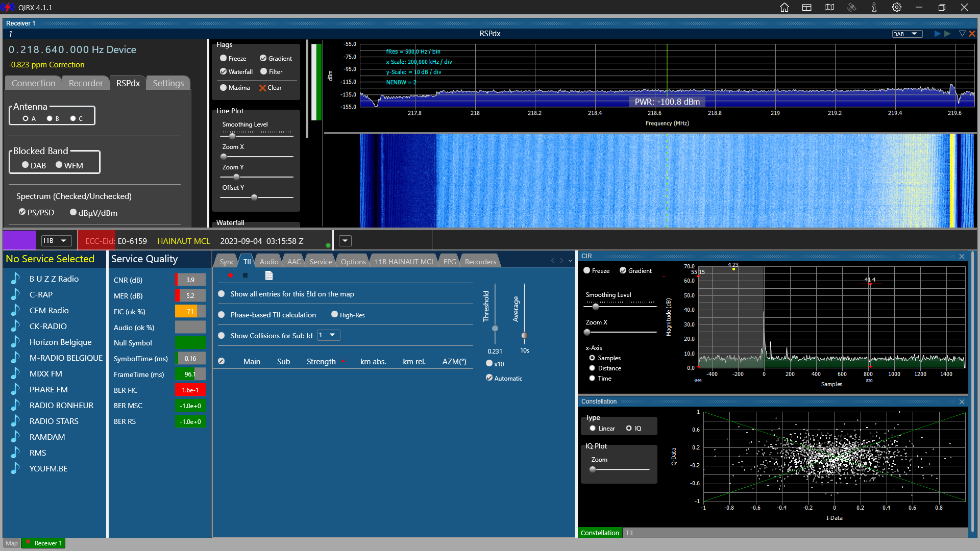Image resolution: width=980 pixels, height=551 pixels.
Task: Start TII recording with red dot
Action: pos(231,275)
